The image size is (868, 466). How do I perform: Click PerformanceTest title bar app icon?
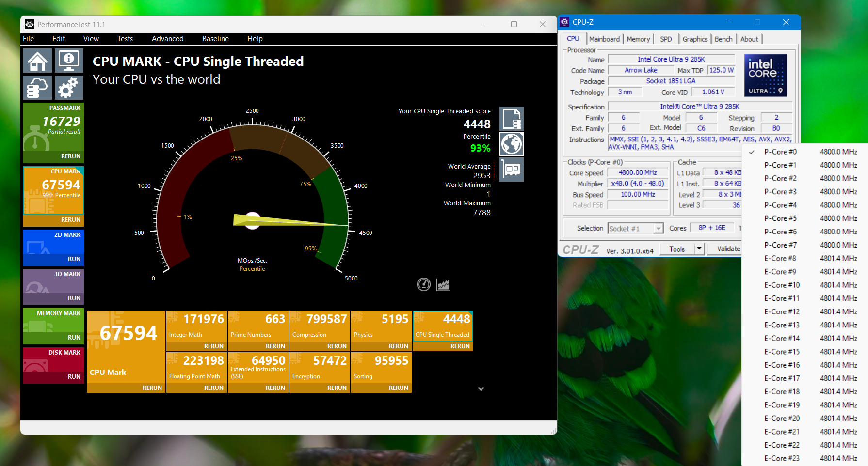30,24
